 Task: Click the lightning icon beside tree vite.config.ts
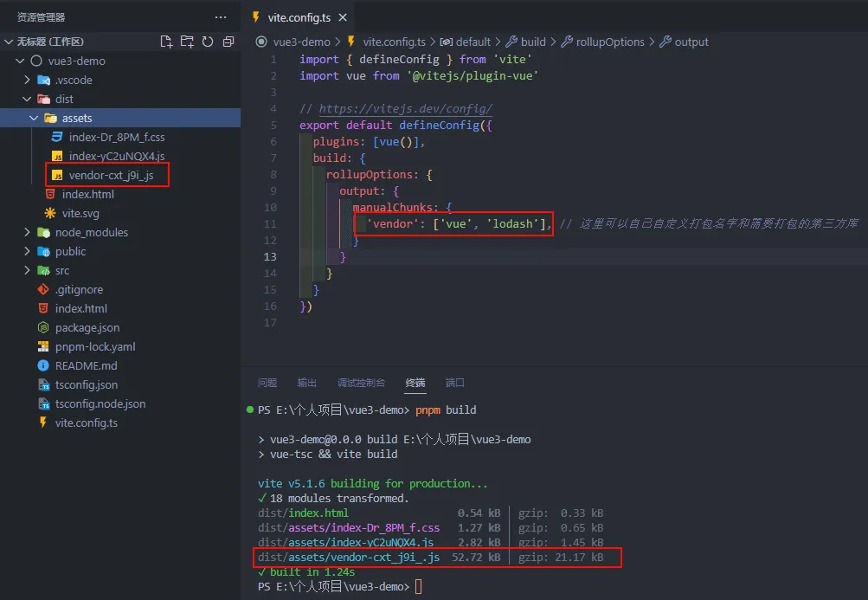43,423
